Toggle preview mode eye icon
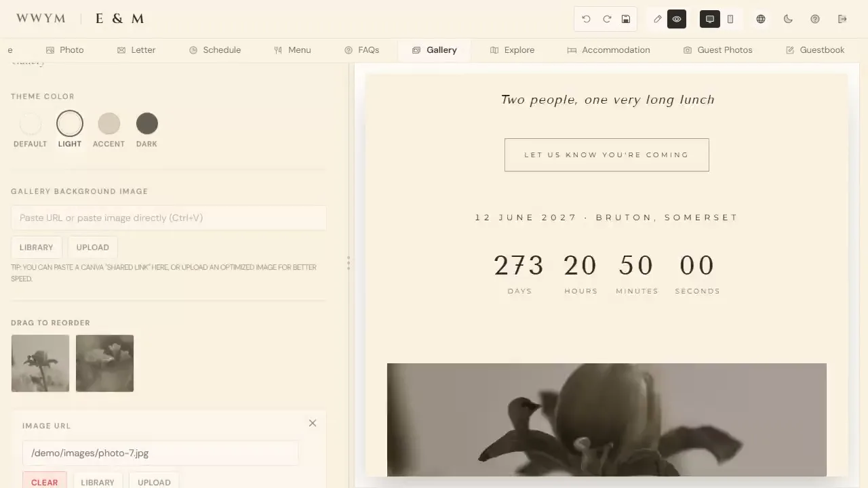The image size is (868, 488). (677, 19)
